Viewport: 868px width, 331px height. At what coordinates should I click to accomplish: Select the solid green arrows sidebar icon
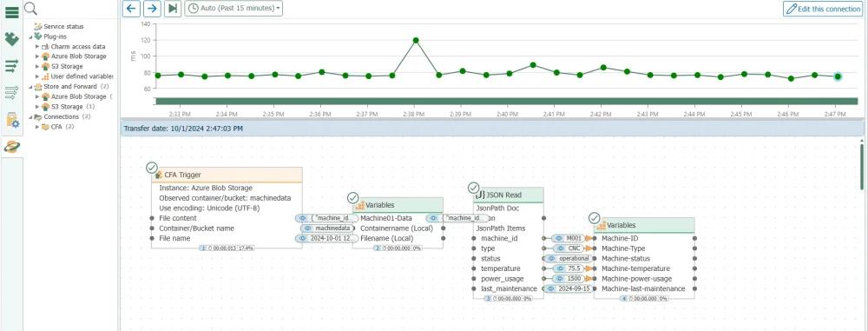11,67
